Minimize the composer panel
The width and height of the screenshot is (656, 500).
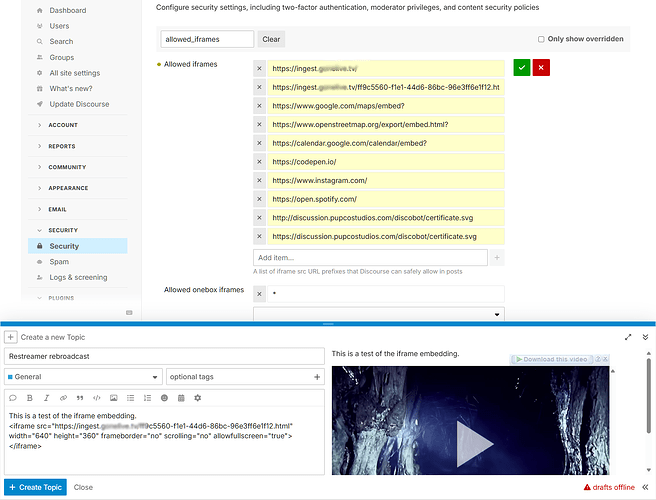(645, 337)
